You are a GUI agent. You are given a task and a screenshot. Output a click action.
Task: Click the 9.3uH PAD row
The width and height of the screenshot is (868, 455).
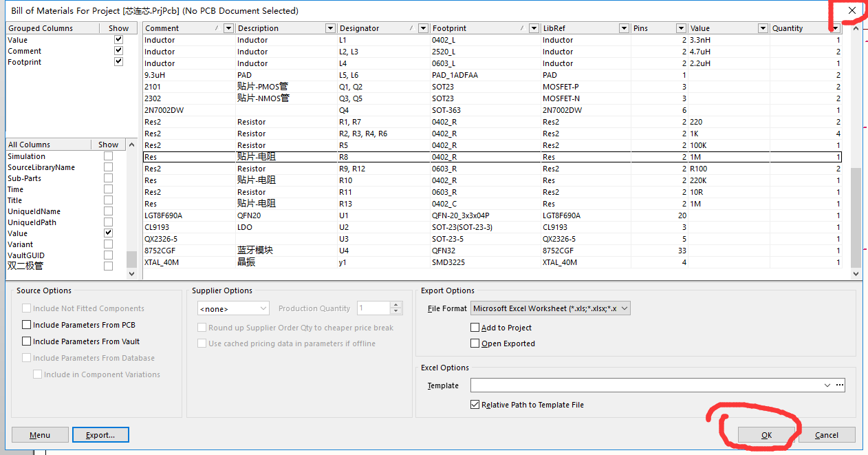point(492,75)
